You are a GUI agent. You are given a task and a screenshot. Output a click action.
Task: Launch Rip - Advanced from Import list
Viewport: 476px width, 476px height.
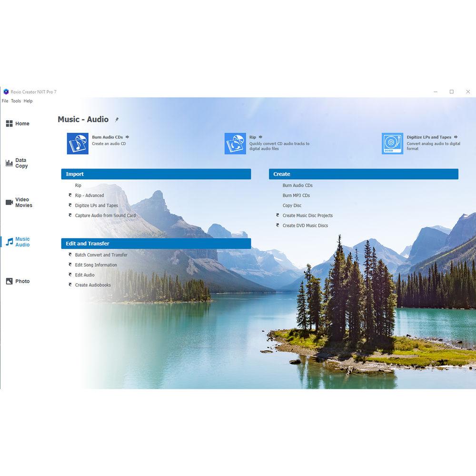pos(89,196)
